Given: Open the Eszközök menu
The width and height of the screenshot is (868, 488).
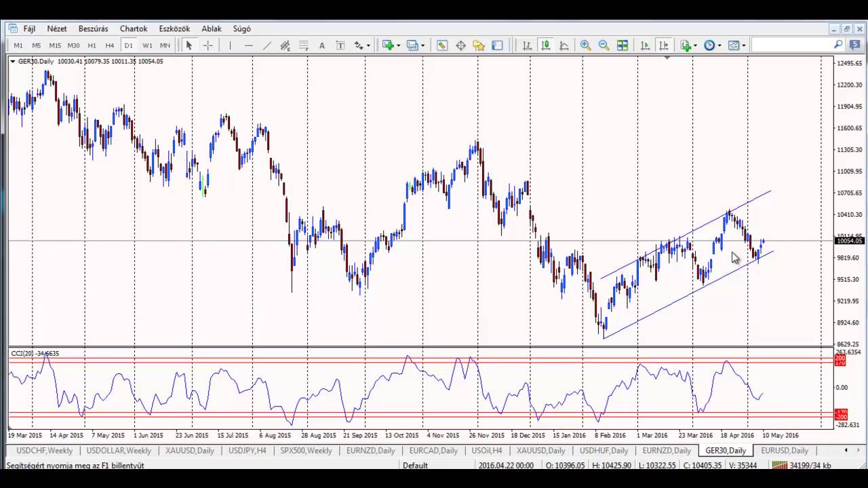Looking at the screenshot, I should (174, 28).
